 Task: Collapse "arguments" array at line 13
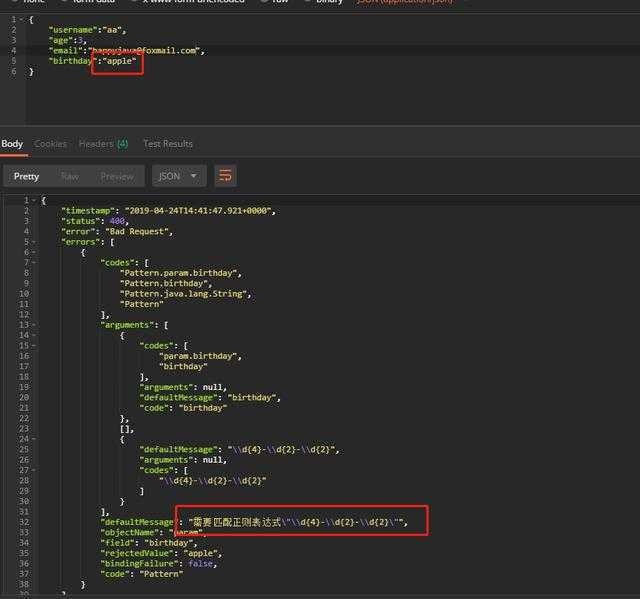tap(33, 325)
